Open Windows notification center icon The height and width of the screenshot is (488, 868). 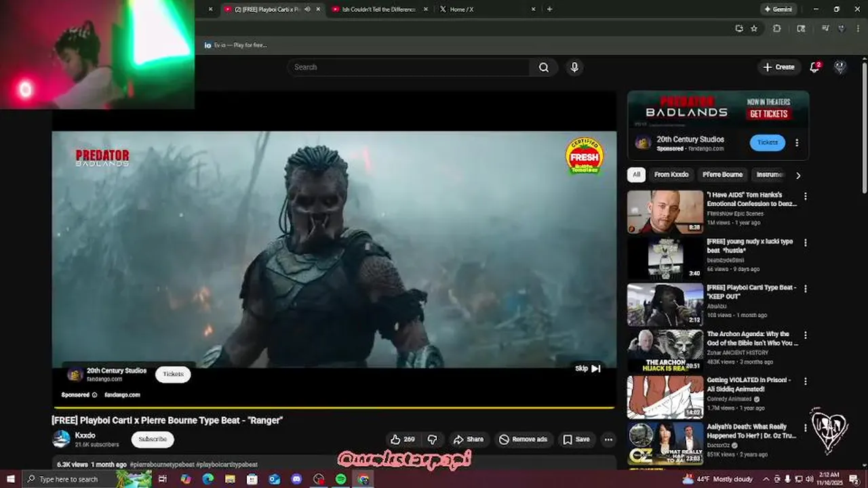coord(854,479)
